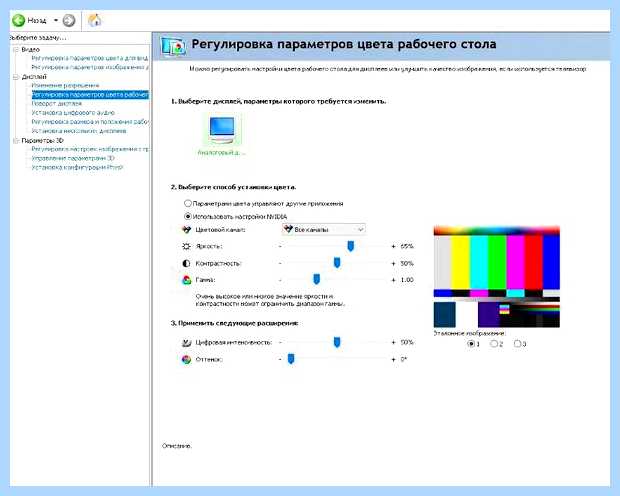Click the brightness minus sign
Viewport: 620px width, 496px height.
tap(280, 246)
